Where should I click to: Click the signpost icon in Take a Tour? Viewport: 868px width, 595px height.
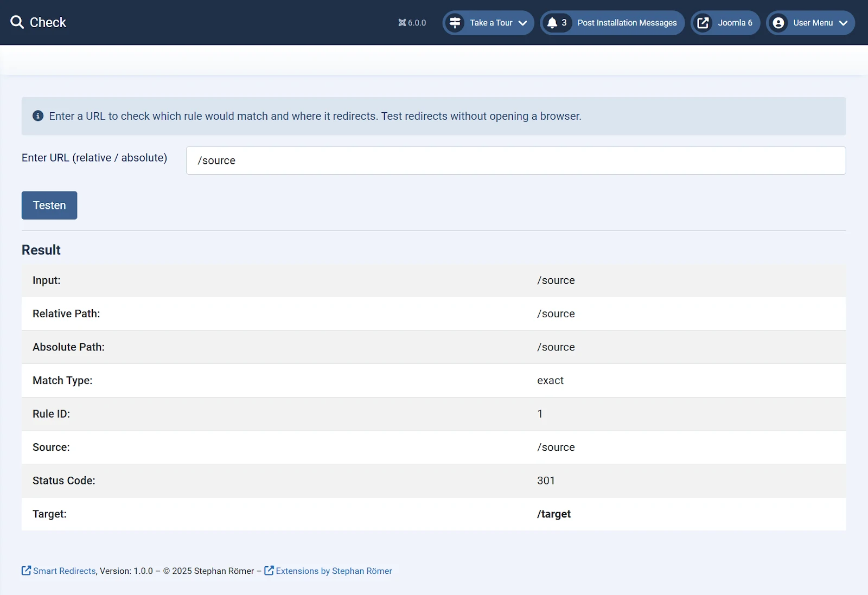tap(455, 23)
